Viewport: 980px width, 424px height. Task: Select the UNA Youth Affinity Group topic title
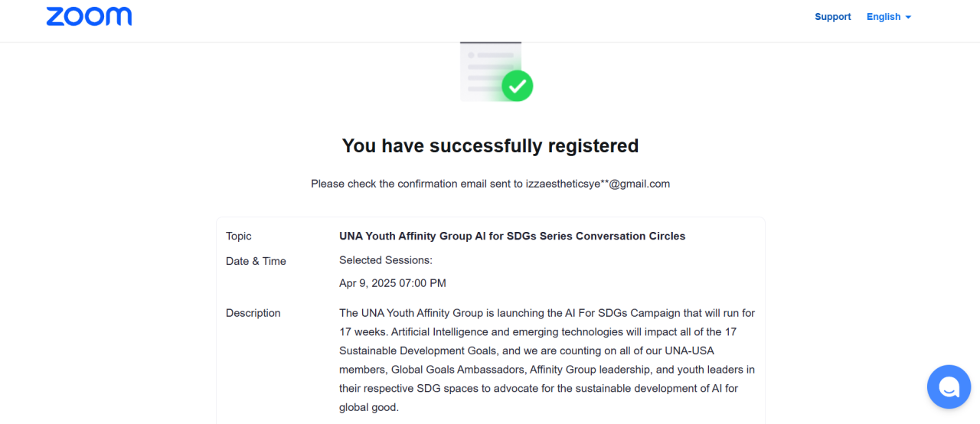point(512,236)
